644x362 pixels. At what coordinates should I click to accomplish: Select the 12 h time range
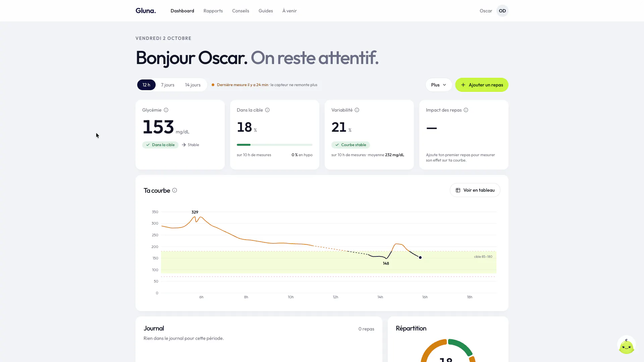tap(146, 85)
